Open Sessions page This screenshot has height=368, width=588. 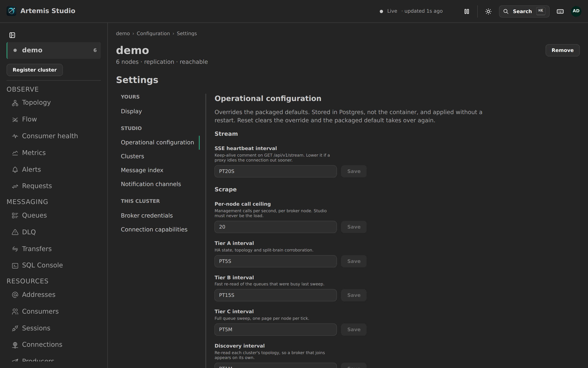click(x=54, y=328)
